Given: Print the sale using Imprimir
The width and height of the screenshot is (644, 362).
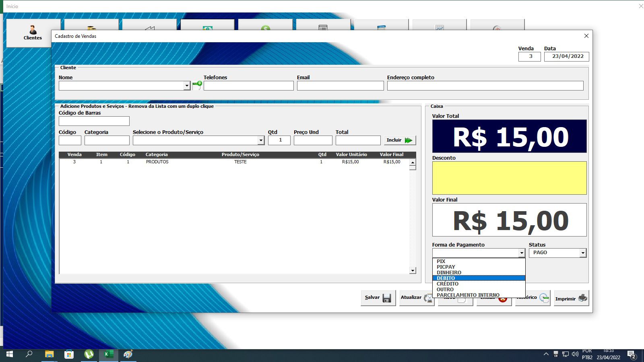Looking at the screenshot, I should [571, 298].
